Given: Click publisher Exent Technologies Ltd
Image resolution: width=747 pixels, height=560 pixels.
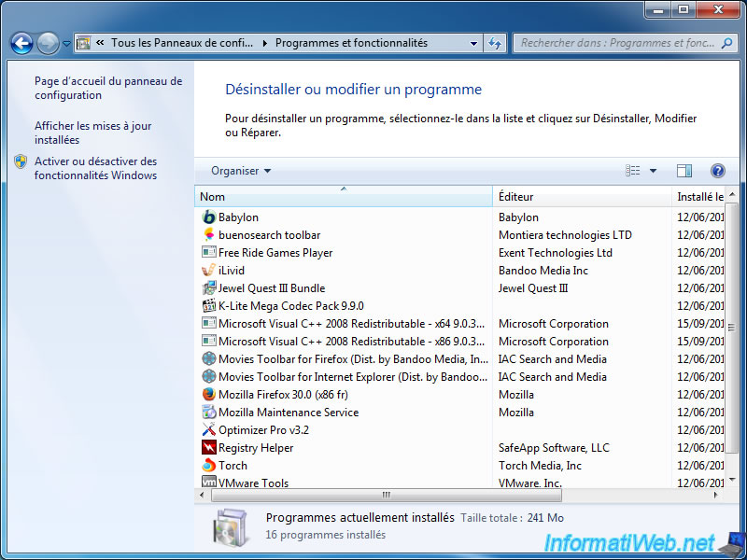Looking at the screenshot, I should click(x=555, y=253).
